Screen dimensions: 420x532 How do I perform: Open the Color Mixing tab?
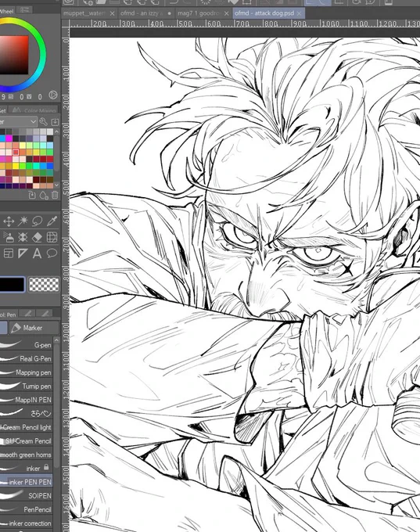coord(34,110)
